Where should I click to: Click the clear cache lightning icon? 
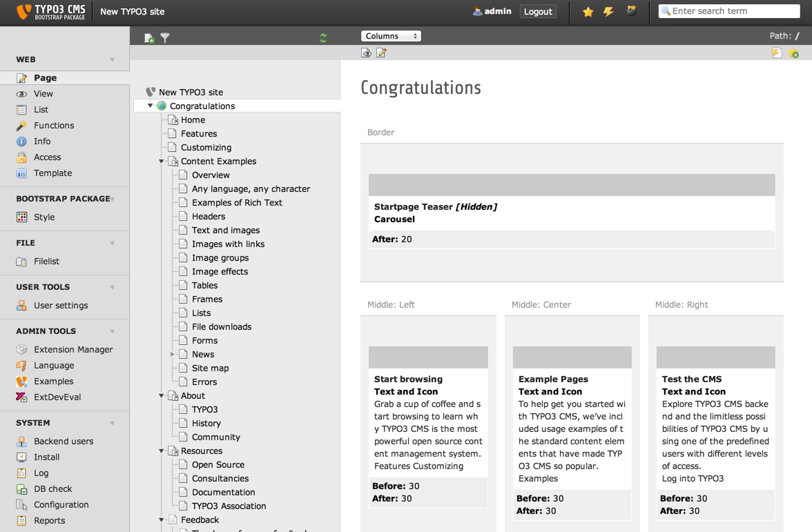[609, 11]
